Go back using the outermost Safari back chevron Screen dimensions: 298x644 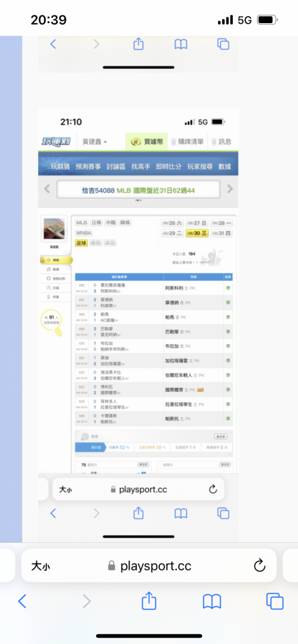(x=22, y=601)
